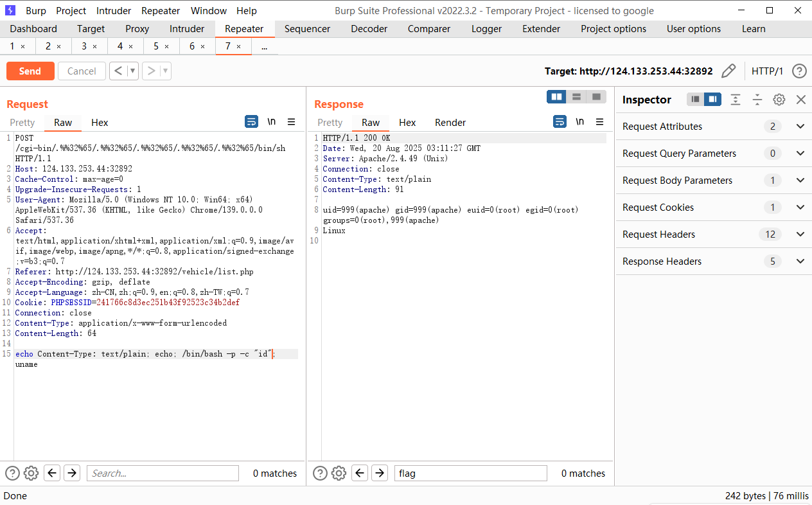Image resolution: width=812 pixels, height=505 pixels.
Task: Focus the Request search input field
Action: point(163,474)
